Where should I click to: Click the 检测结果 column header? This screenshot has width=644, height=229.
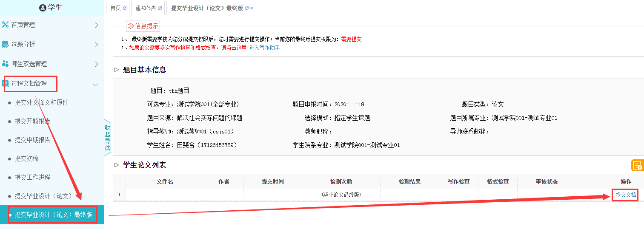click(x=409, y=181)
